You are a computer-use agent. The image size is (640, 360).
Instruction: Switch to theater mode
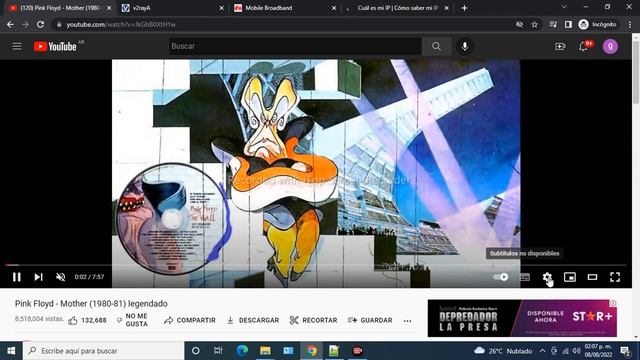click(x=592, y=277)
